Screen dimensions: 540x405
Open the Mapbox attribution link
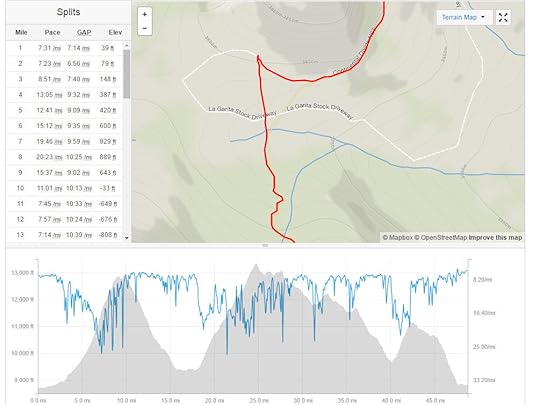coord(397,238)
